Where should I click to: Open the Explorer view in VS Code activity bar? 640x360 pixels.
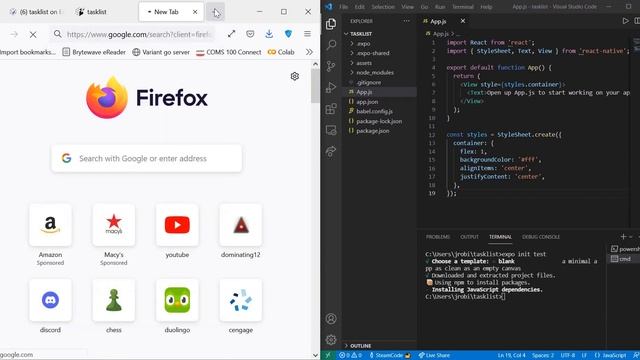coord(331,24)
